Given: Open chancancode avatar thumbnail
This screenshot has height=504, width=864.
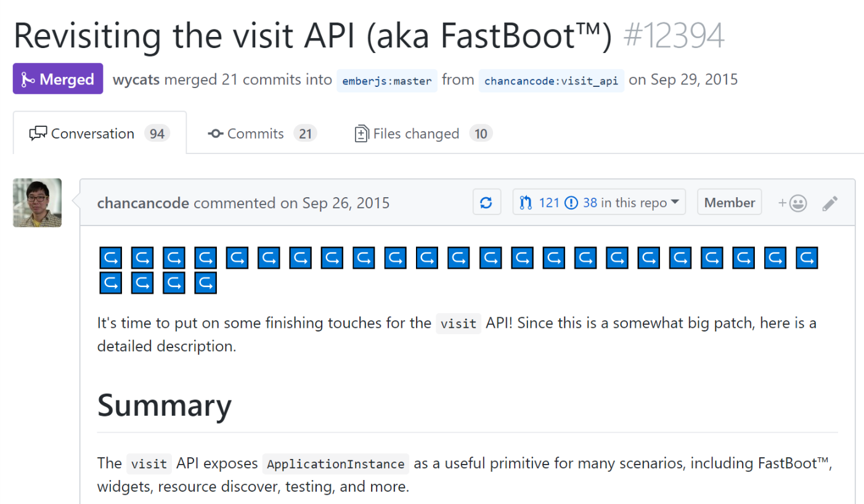Looking at the screenshot, I should pos(37,203).
